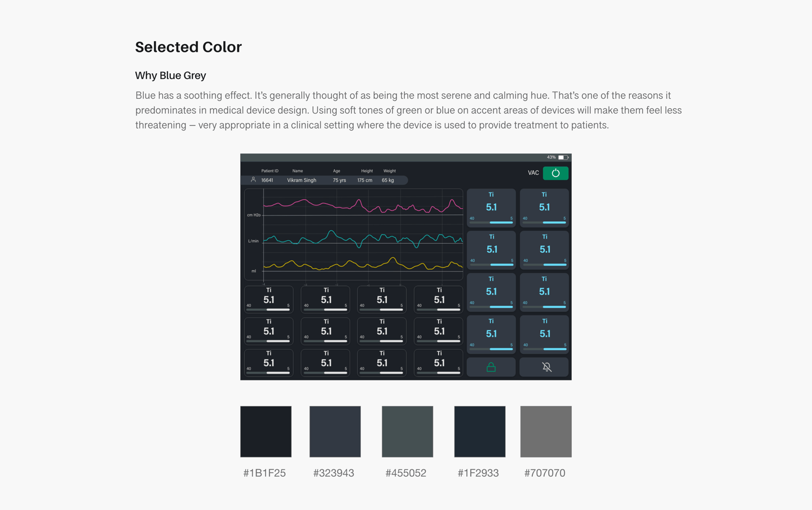Click the patient ID 16641 field

(x=267, y=181)
